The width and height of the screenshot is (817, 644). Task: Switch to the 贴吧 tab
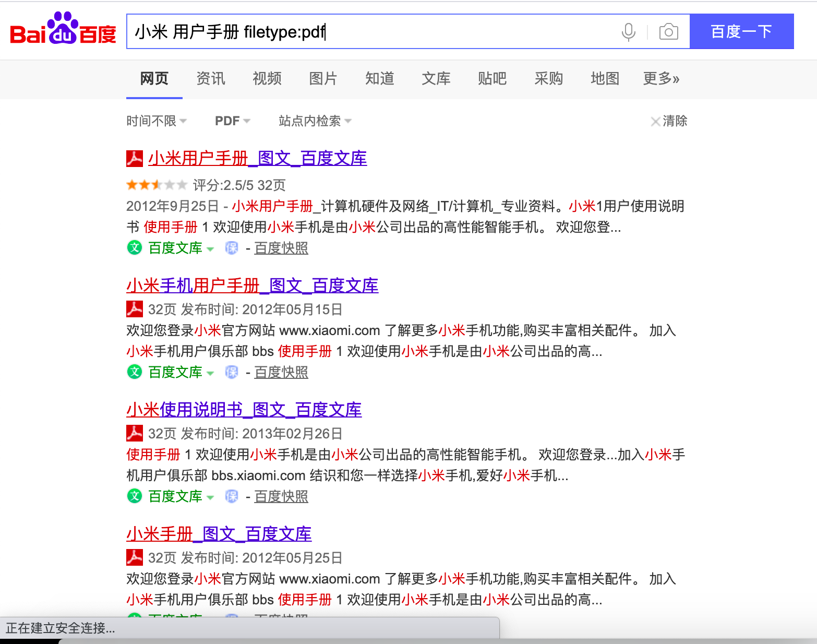click(x=492, y=79)
